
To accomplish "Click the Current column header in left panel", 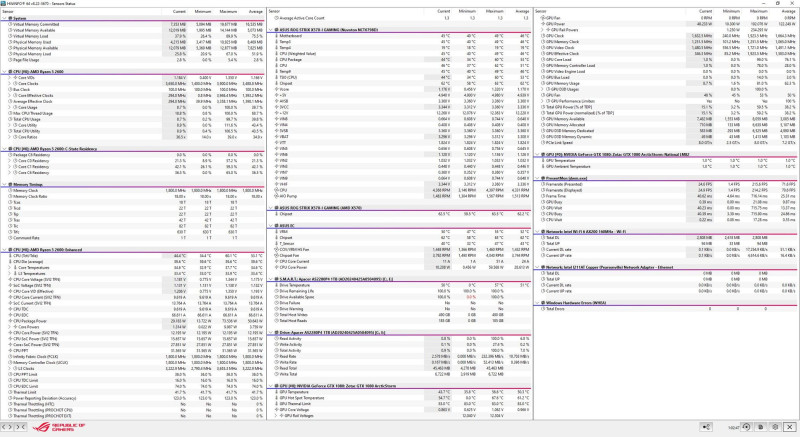I will coord(179,11).
